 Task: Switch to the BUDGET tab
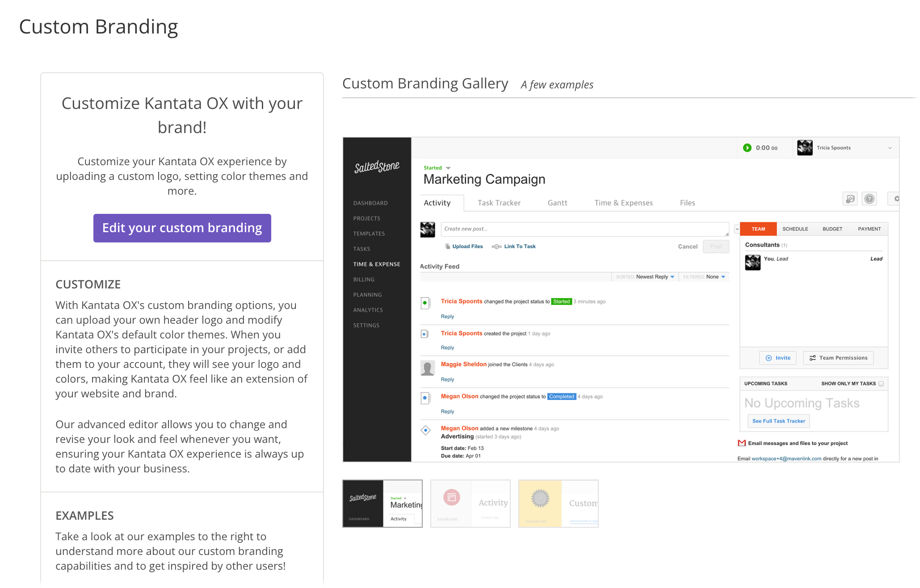point(832,229)
